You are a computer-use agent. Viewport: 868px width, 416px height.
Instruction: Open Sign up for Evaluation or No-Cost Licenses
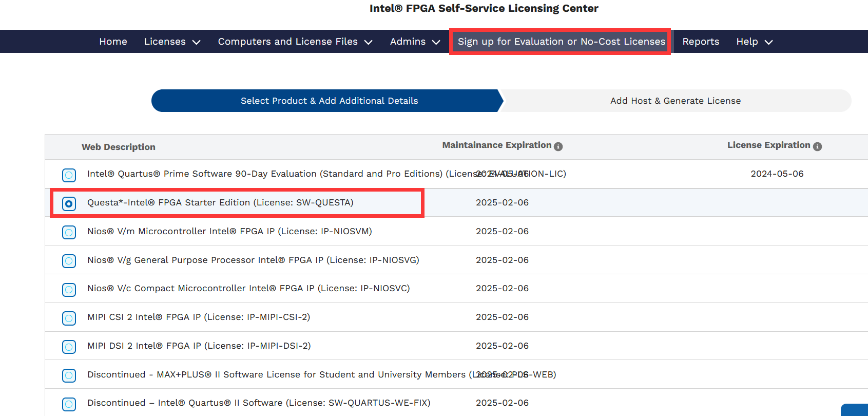click(x=561, y=42)
